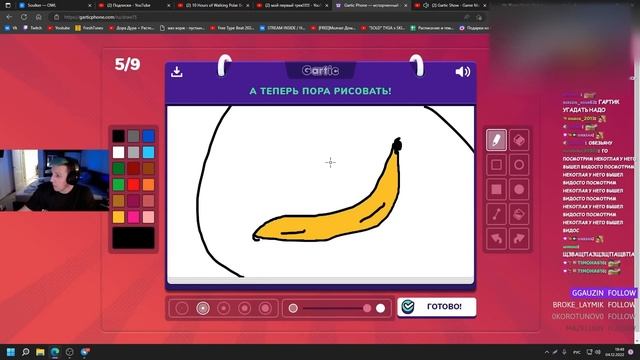Viewport: 640px width, 360px height.
Task: Open Microsoft Edge from the taskbar
Action: 55,352
